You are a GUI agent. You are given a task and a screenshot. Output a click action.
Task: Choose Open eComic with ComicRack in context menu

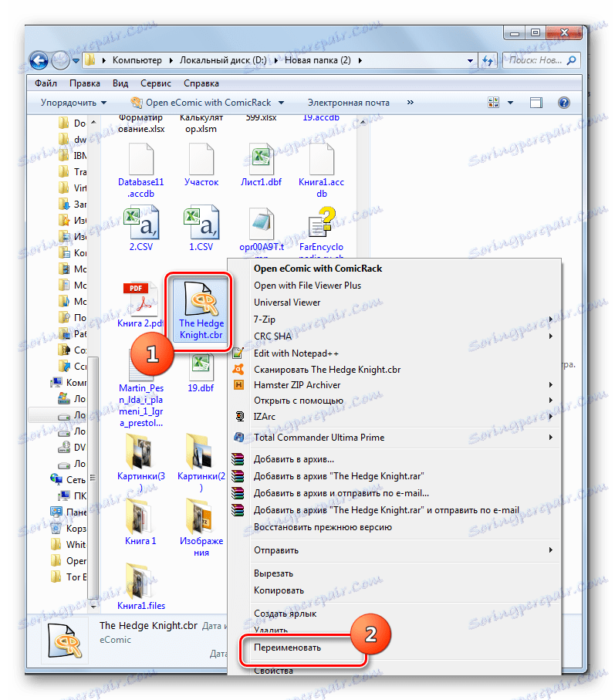318,269
